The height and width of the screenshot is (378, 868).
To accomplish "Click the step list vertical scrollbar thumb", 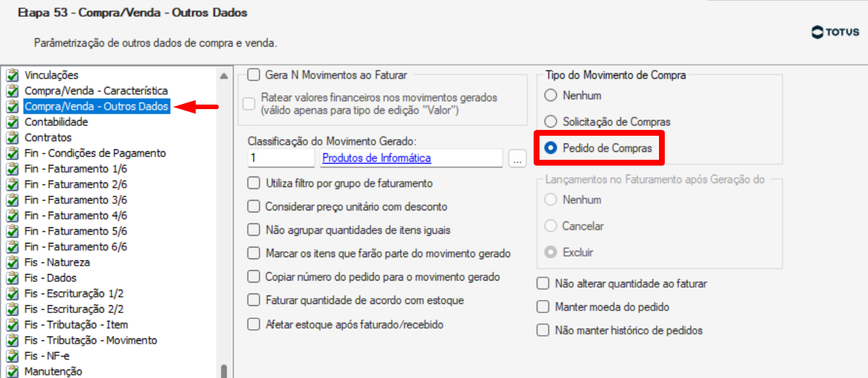I will click(x=224, y=371).
